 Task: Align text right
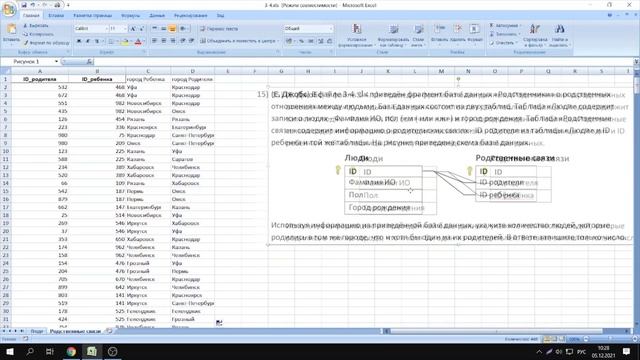click(x=173, y=41)
